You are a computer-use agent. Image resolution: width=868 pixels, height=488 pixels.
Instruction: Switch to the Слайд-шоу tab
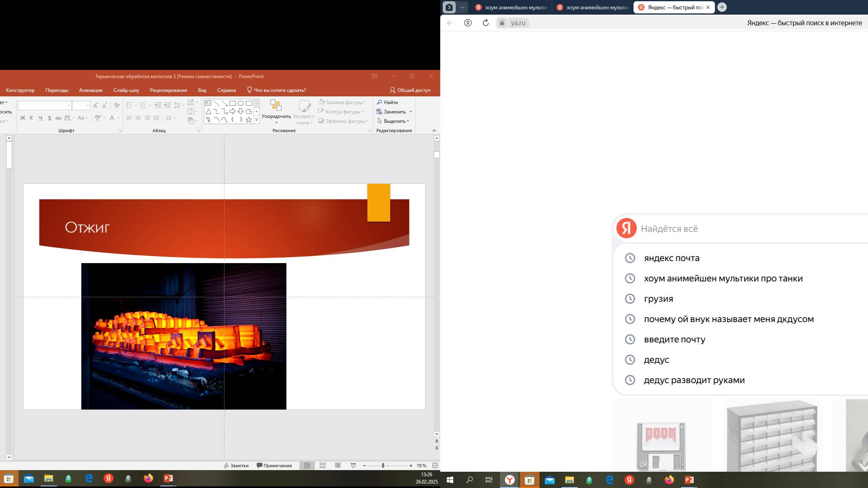(x=126, y=90)
